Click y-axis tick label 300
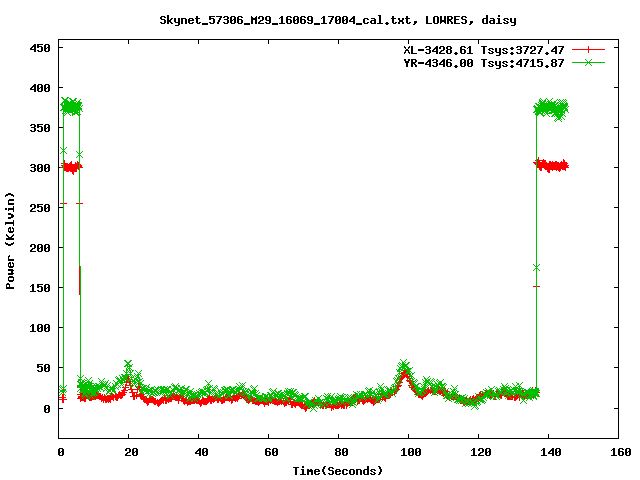 pos(40,168)
